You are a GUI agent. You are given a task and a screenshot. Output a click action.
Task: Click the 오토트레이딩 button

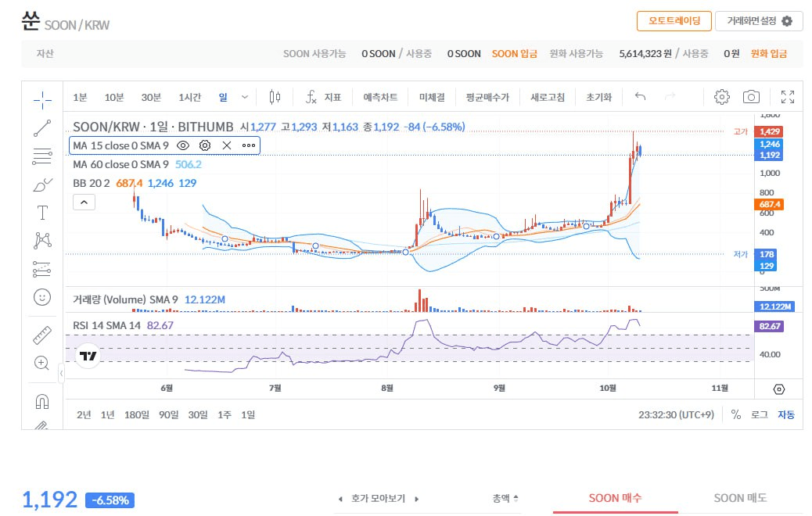click(674, 21)
